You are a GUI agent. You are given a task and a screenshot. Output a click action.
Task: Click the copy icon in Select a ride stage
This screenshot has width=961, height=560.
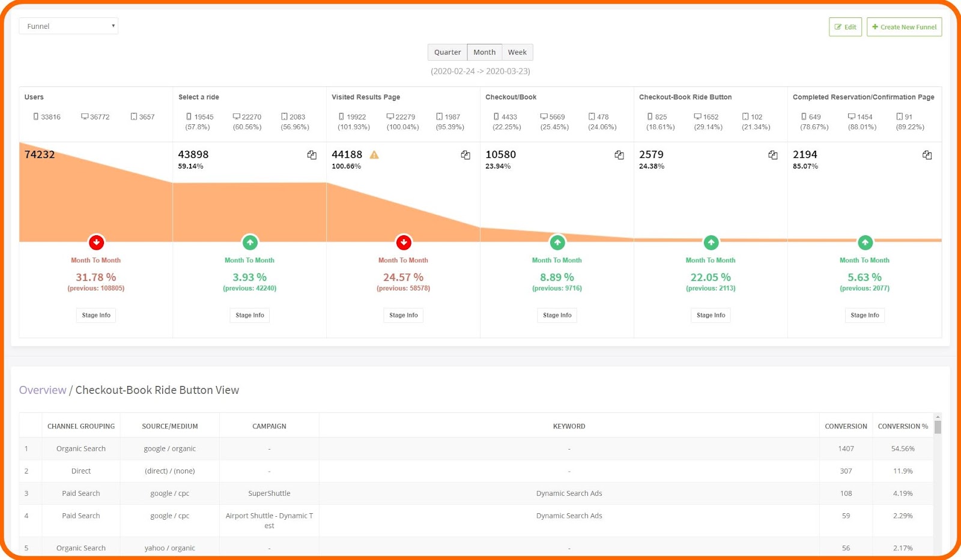pos(312,155)
